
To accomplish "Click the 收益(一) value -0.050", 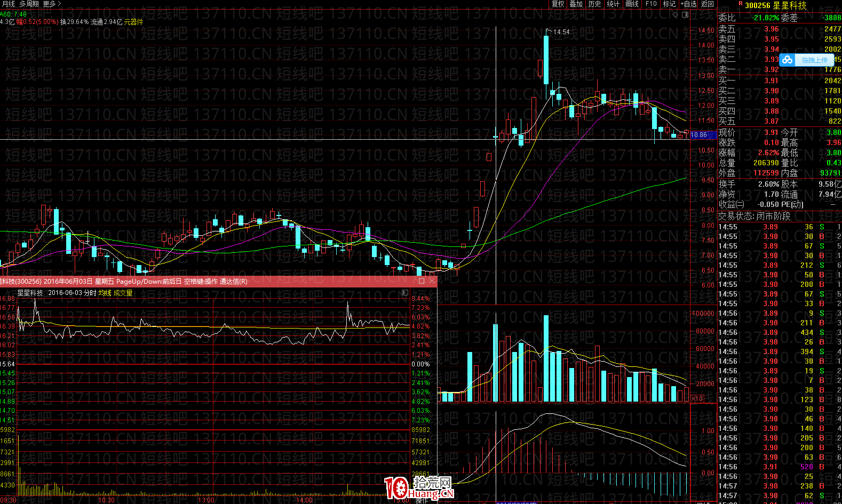I will pyautogui.click(x=768, y=204).
